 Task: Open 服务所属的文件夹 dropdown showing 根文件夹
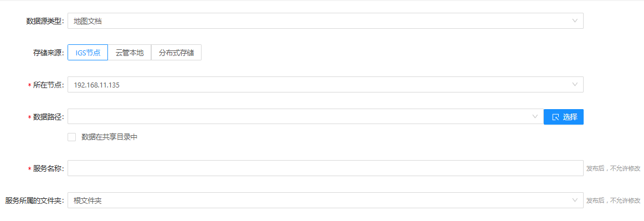[x=325, y=201]
